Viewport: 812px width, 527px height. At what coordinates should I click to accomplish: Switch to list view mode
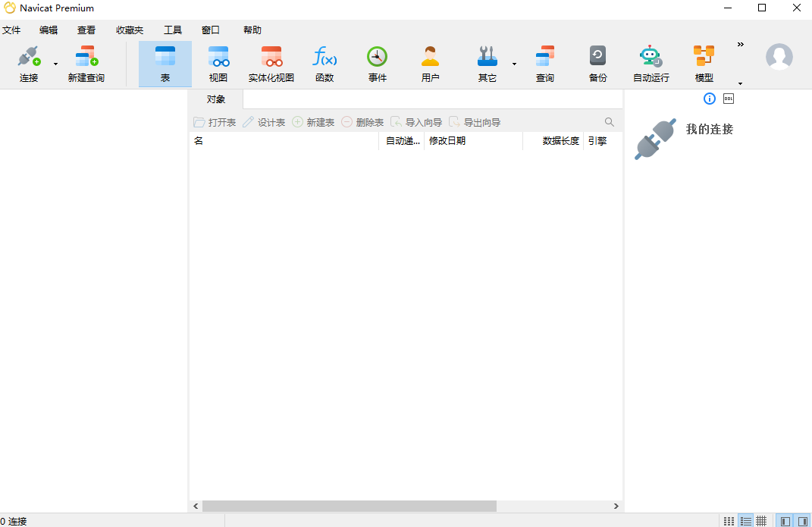pyautogui.click(x=745, y=521)
